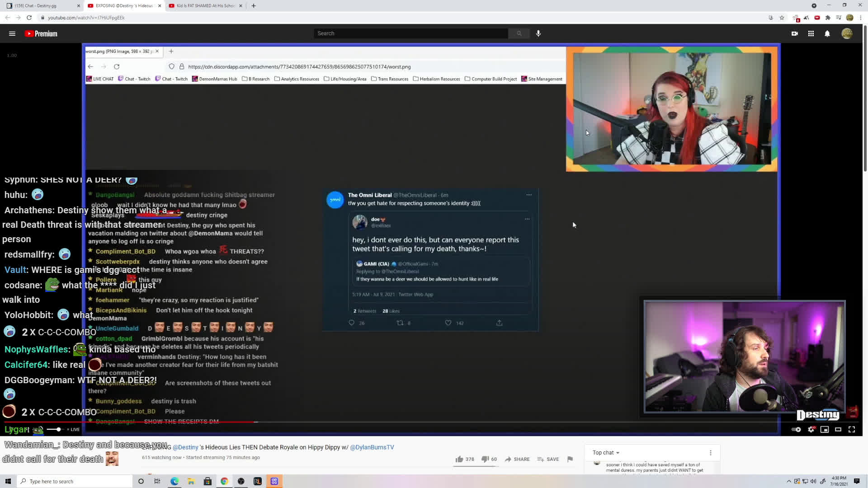Toggle the autoplay switch in the player
The height and width of the screenshot is (488, 868).
pos(796,429)
